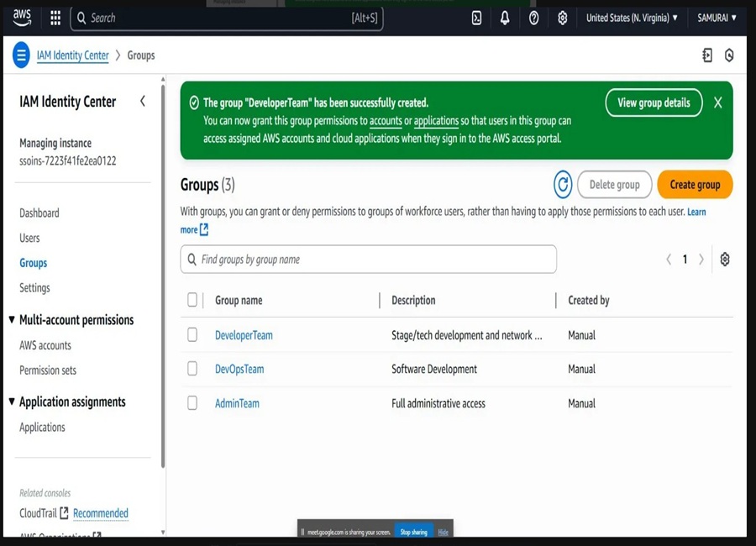Open the DevOpsTeam group link
756x546 pixels.
coord(239,369)
